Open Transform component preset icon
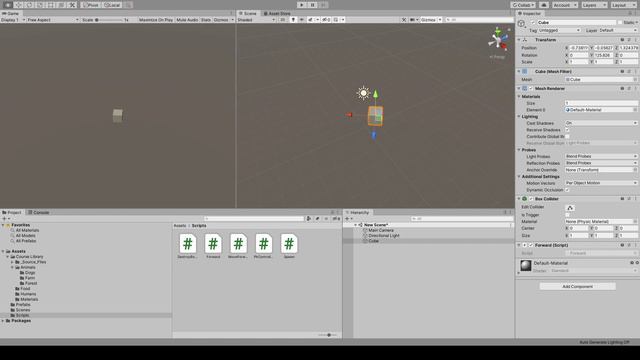The width and height of the screenshot is (640, 360). coord(629,40)
